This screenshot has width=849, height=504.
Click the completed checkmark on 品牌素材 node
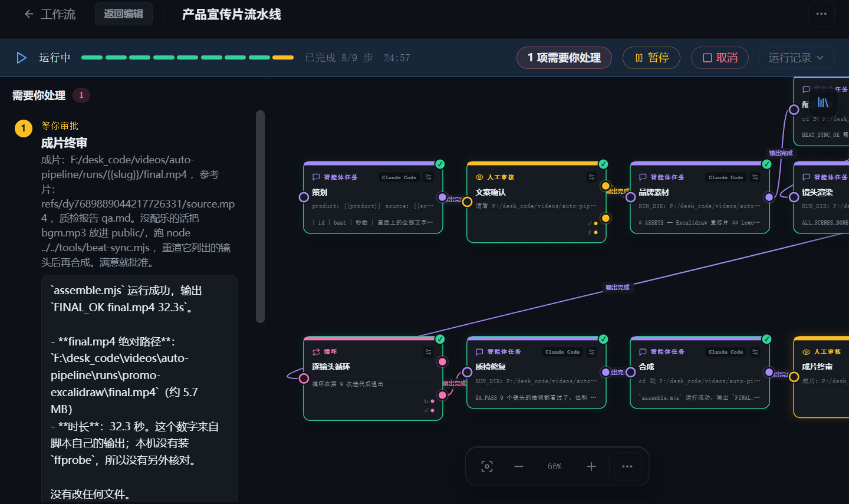pos(766,164)
